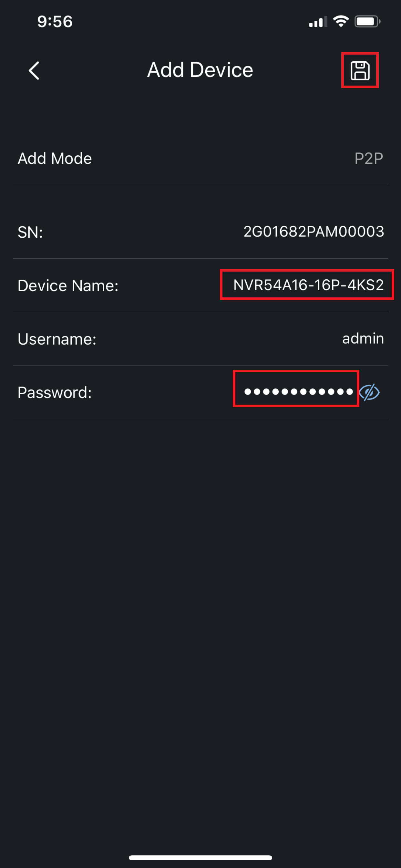Edit the SN value 2G01682PAM00003
Screen dimensions: 401x868
pyautogui.click(x=314, y=232)
